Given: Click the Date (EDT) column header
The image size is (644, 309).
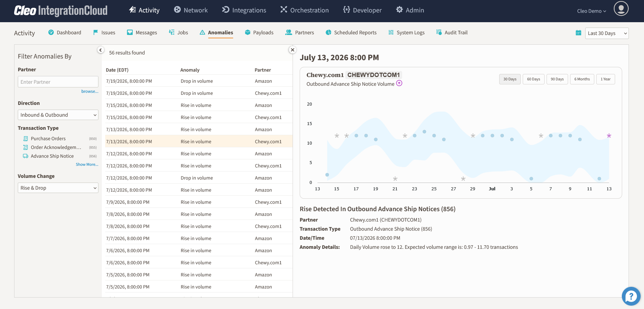Looking at the screenshot, I should point(117,70).
